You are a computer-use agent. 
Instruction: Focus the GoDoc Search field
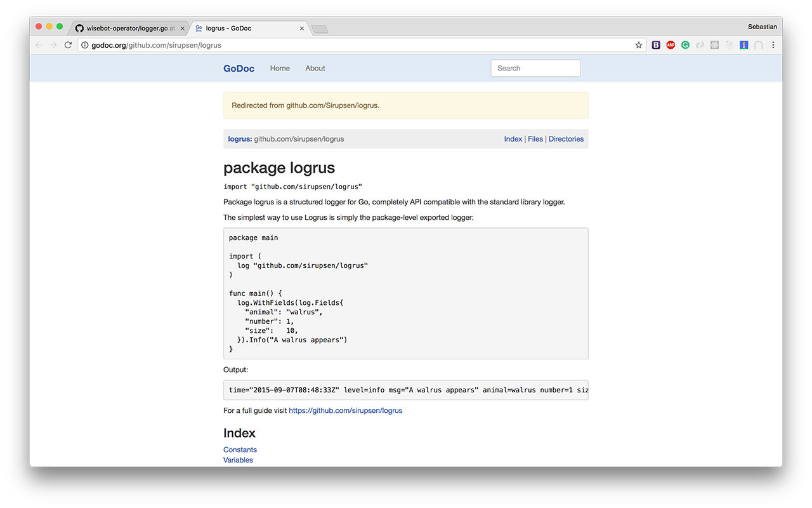535,69
